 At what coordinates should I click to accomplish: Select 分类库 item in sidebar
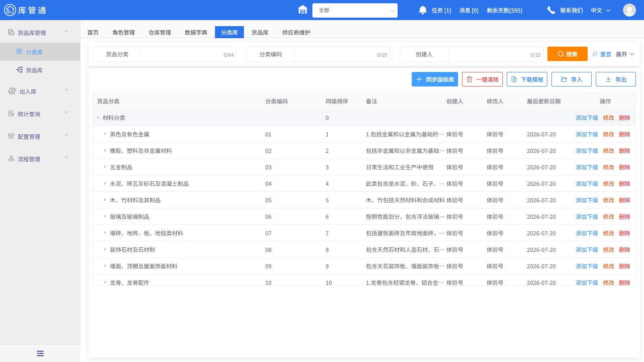pyautogui.click(x=40, y=52)
